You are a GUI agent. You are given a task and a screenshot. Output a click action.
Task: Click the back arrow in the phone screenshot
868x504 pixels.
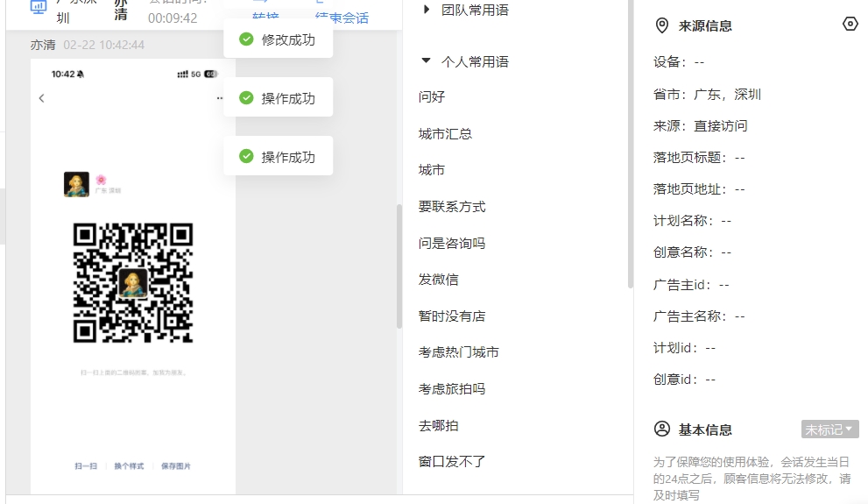(41, 98)
